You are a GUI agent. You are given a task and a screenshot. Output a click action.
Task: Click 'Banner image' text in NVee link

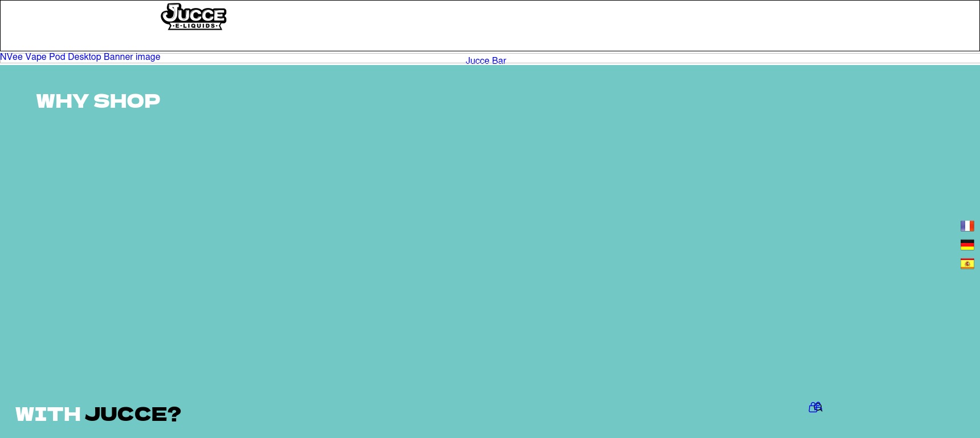[132, 57]
